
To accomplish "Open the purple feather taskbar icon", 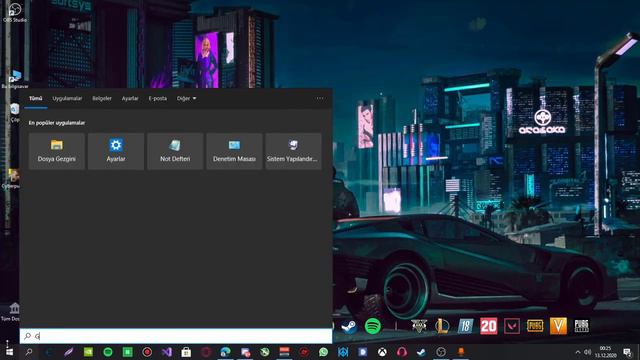I will tap(69, 351).
